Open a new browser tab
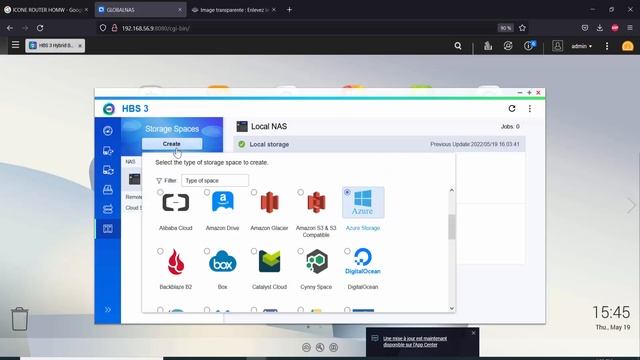The image size is (640, 360). click(x=289, y=9)
